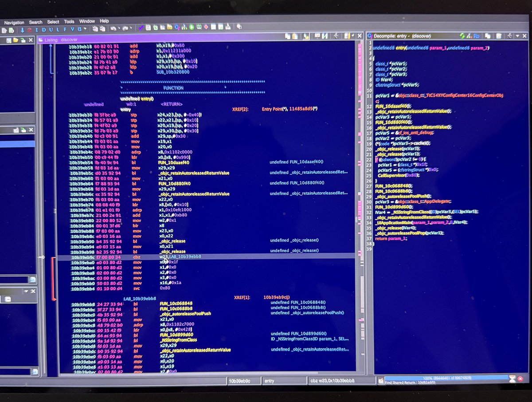Close the top-left side panel
This screenshot has height=402, width=532.
click(x=31, y=40)
